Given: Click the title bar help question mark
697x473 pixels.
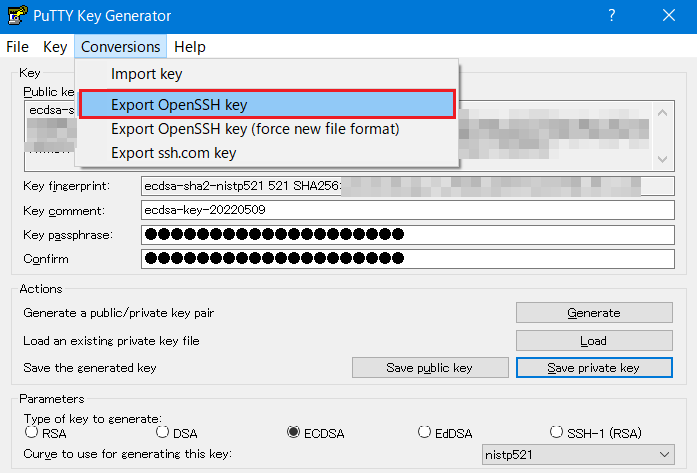Looking at the screenshot, I should coord(611,16).
